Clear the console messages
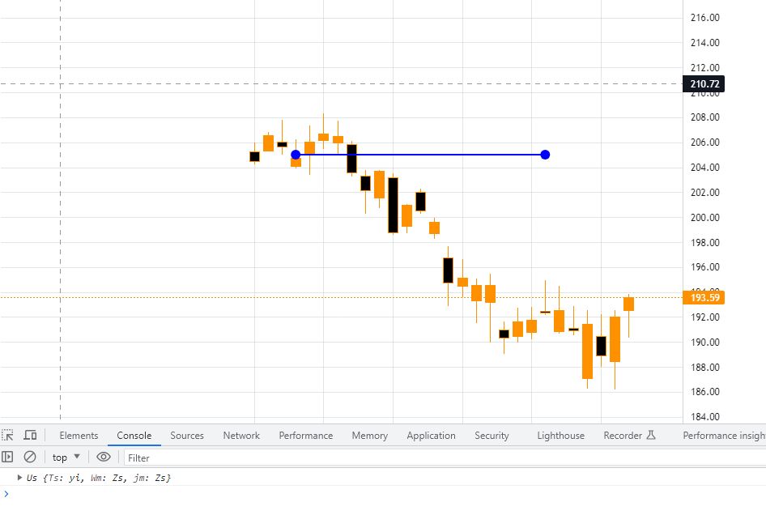766x532 pixels. [x=30, y=457]
